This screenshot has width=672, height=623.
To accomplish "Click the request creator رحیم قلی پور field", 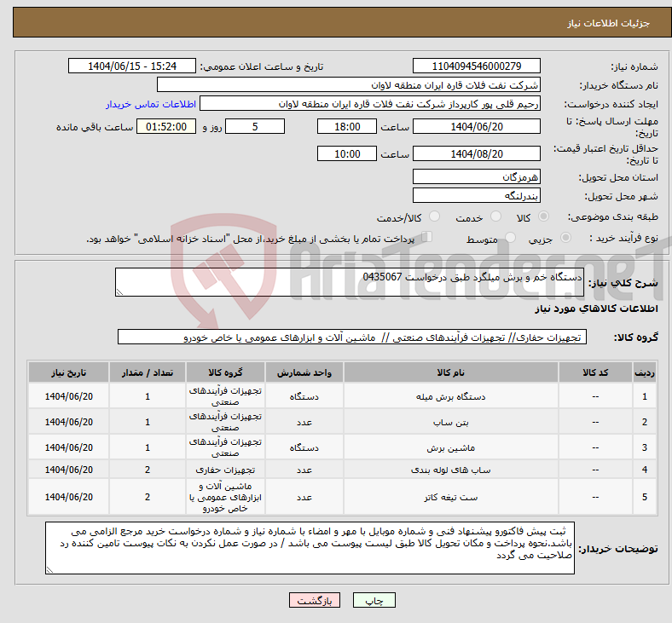I will coord(370,104).
